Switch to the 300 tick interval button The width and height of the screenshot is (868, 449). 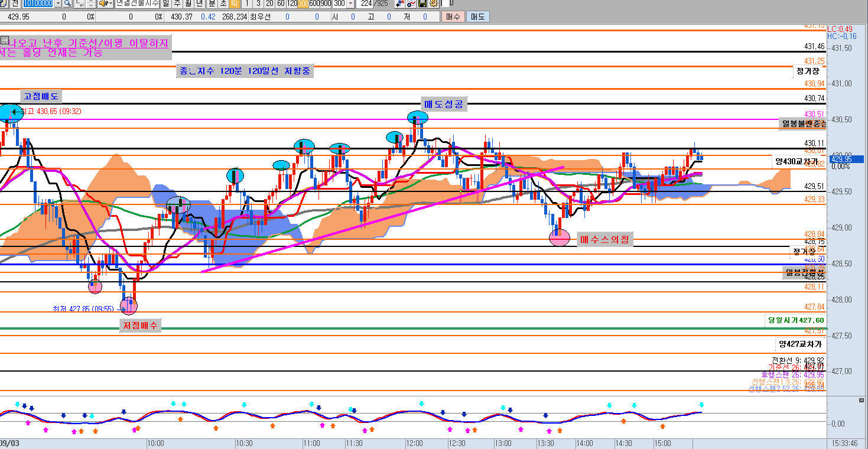[x=303, y=4]
